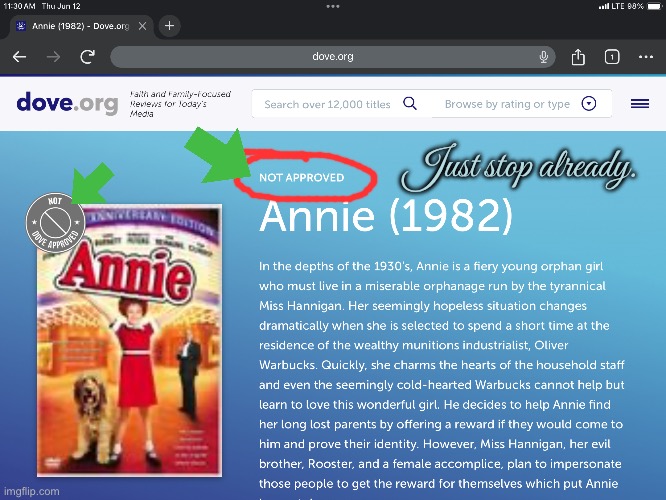Click the dove.org site logo
Image resolution: width=666 pixels, height=500 pixels.
point(67,103)
